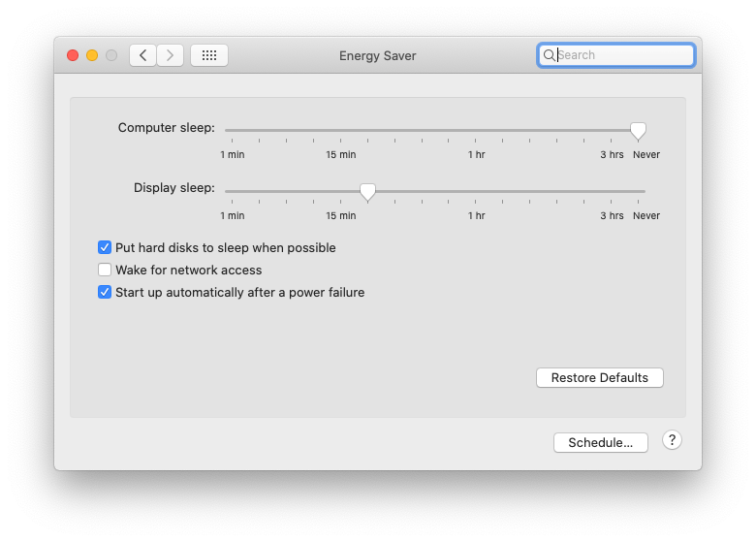
Task: Set Computer sleep slider to 15 min
Action: pyautogui.click(x=340, y=130)
